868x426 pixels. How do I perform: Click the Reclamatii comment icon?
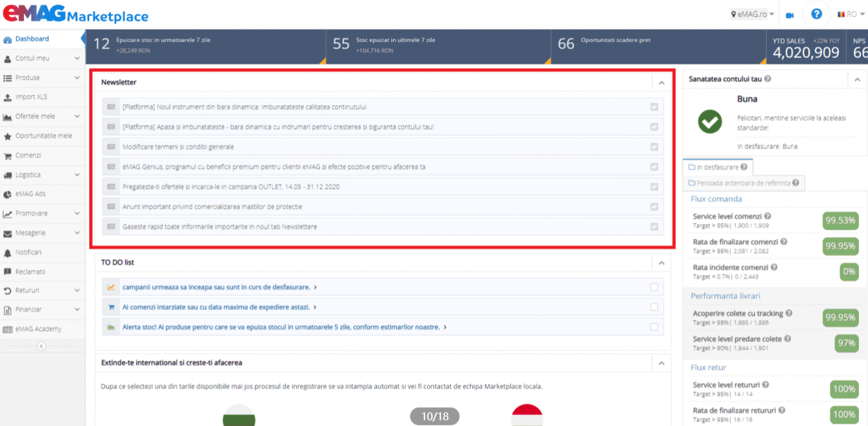click(x=7, y=272)
